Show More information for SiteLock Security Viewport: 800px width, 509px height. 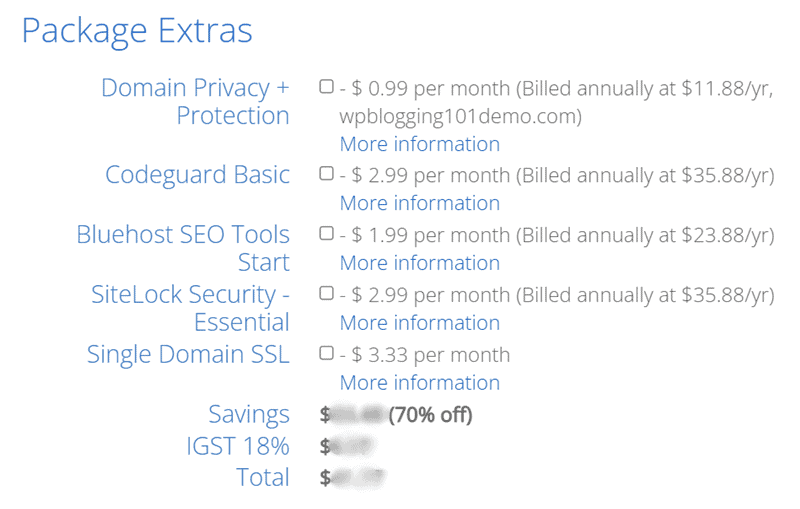419,323
